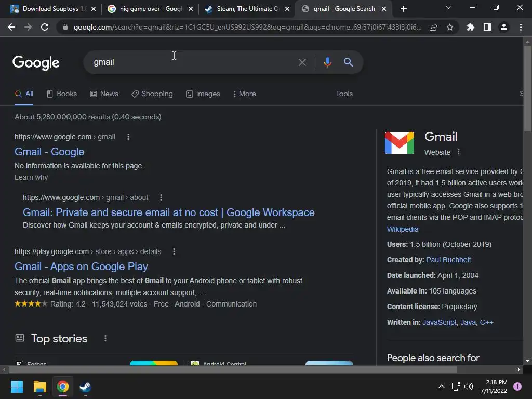The width and height of the screenshot is (532, 399).
Task: Open the Extensions puzzle icon
Action: coord(471,27)
